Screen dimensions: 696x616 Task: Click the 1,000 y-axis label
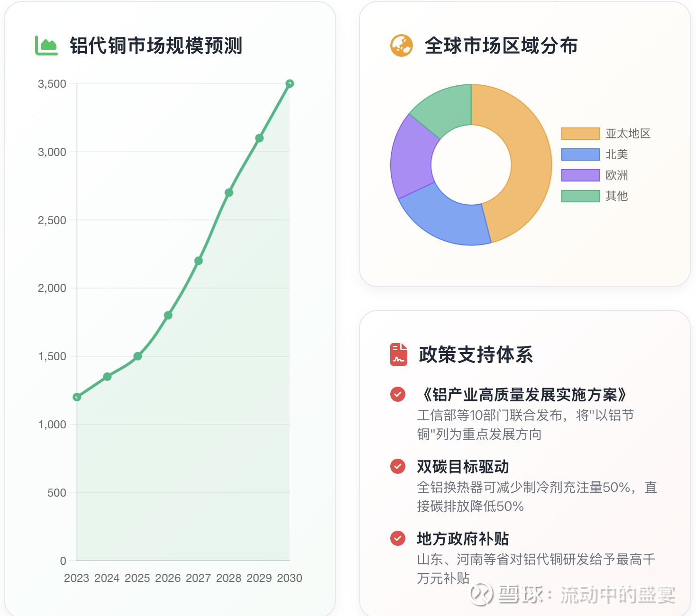[52, 425]
